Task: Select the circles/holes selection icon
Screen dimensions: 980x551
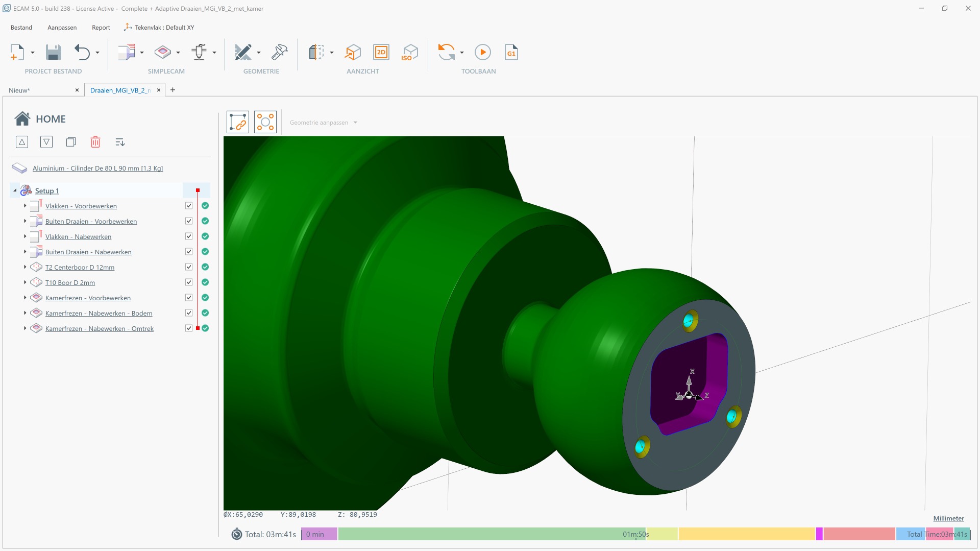Action: [265, 122]
